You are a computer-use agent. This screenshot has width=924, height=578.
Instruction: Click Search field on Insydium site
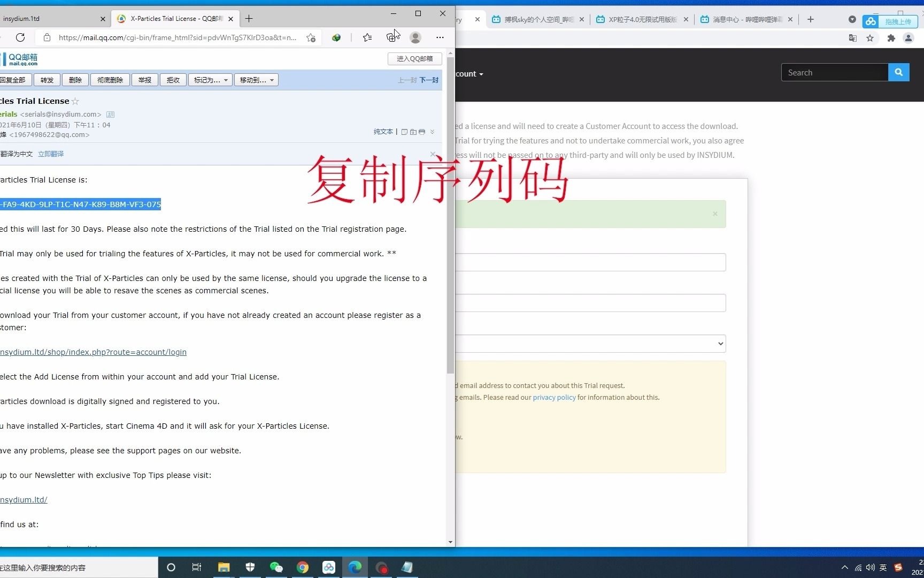tap(835, 73)
